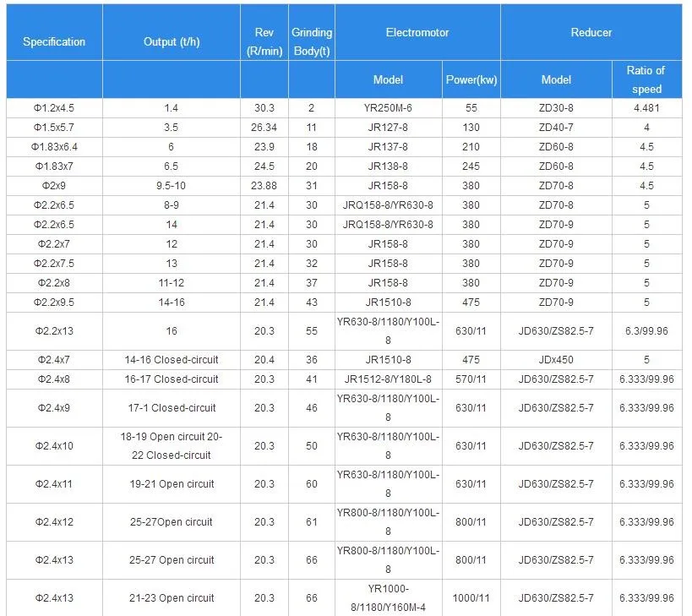The height and width of the screenshot is (616, 692).
Task: Click specification cell Φ2.4x7
Action: pos(54,360)
